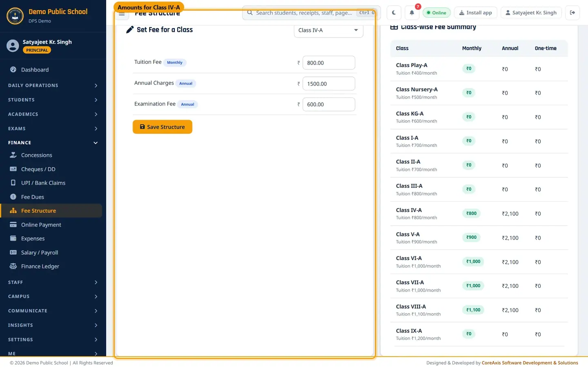Focus the Tuition Fee amount field
This screenshot has width=588, height=368.
coord(329,63)
